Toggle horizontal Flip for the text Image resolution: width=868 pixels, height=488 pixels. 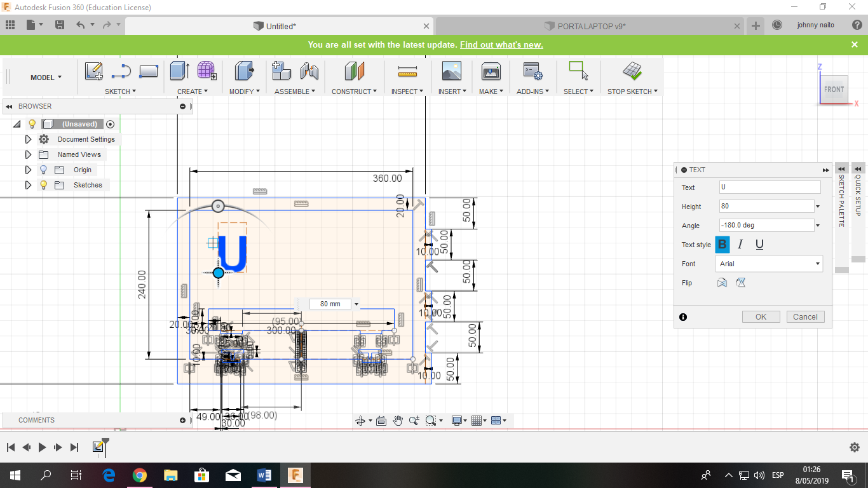click(722, 283)
